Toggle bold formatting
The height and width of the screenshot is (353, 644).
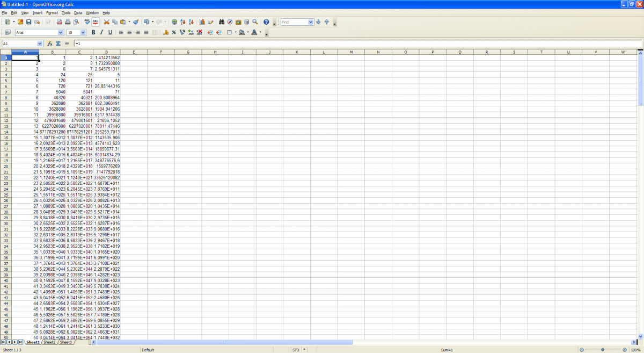93,33
